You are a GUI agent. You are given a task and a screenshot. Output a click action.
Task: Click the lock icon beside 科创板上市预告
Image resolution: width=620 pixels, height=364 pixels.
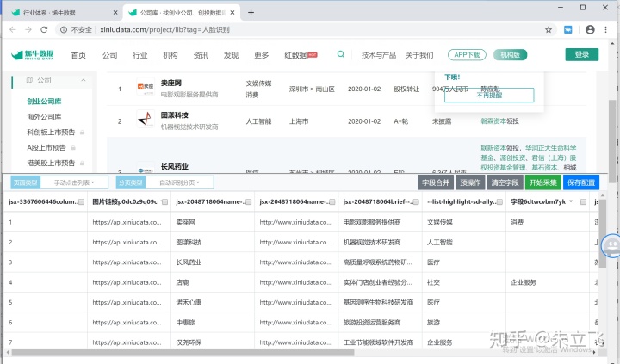[x=83, y=133]
